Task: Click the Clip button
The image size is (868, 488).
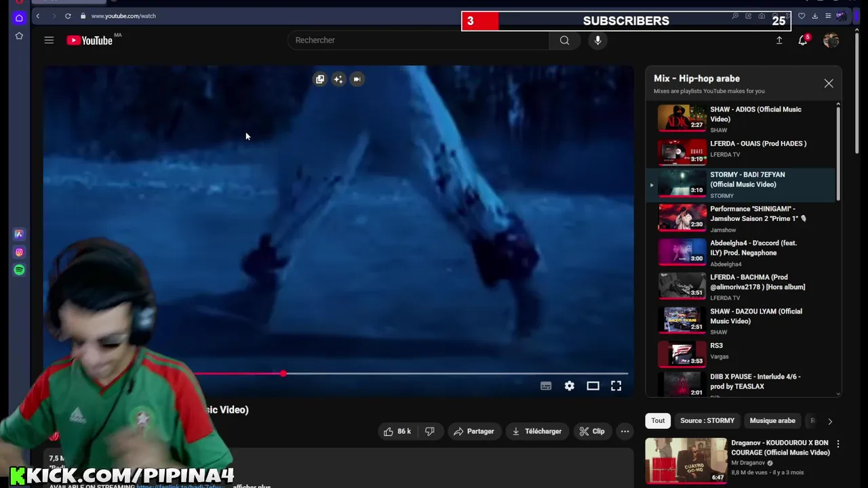Action: (592, 431)
